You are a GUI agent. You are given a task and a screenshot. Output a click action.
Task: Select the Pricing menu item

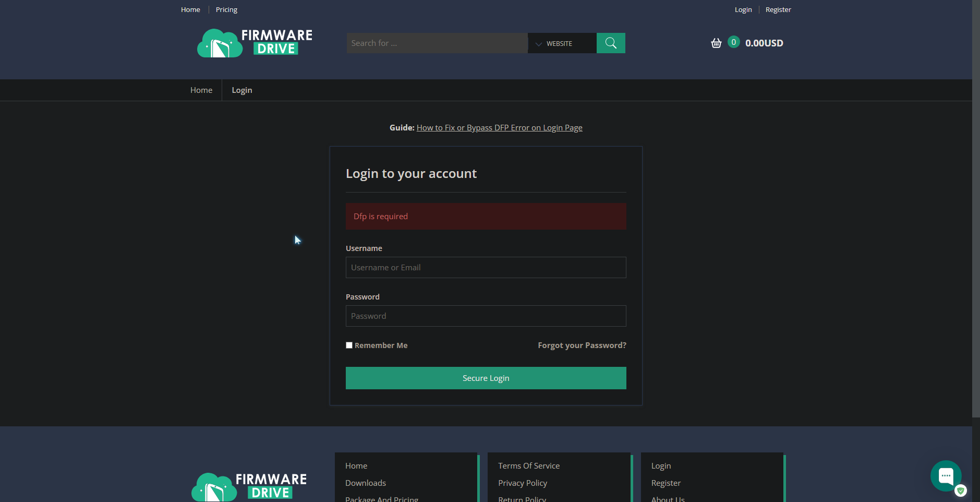click(226, 9)
